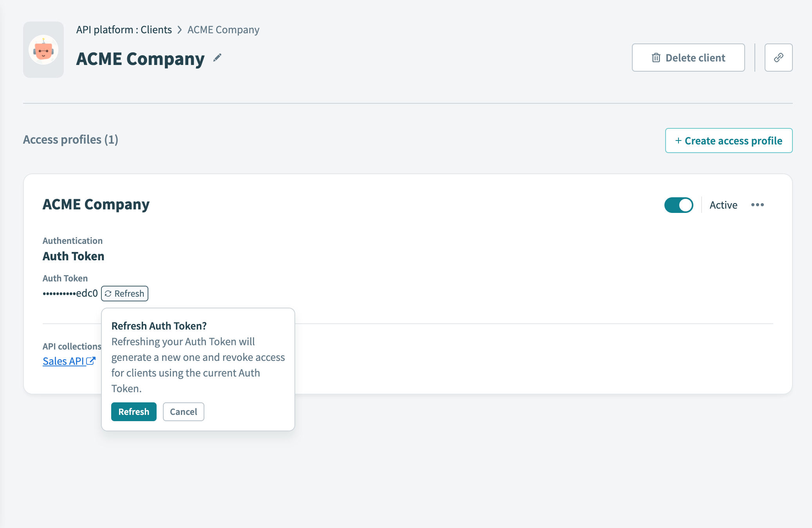Click the trash icon in Delete client button

[x=656, y=58]
